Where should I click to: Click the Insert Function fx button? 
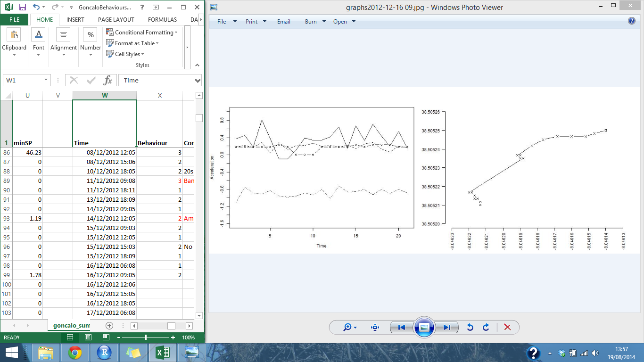(x=108, y=80)
